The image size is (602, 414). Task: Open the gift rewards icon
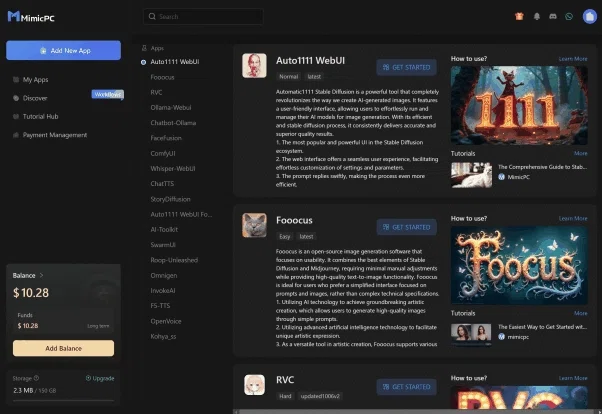tap(519, 16)
